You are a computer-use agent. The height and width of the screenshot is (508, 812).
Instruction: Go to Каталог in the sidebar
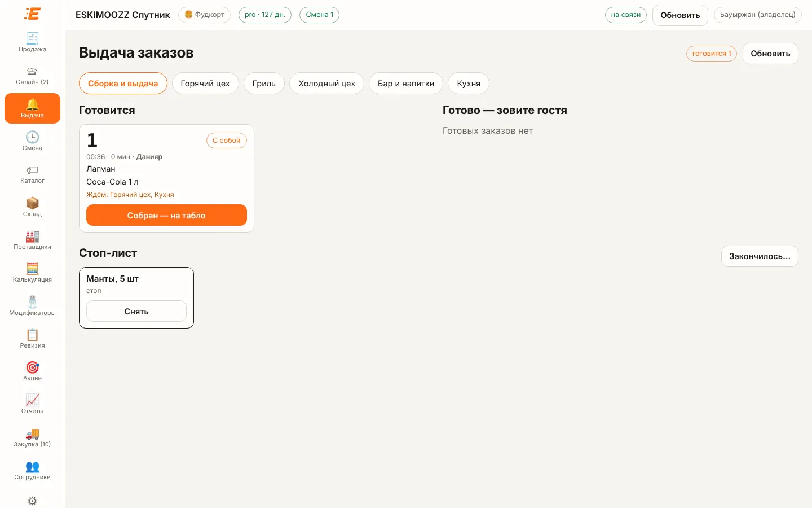pos(32,174)
